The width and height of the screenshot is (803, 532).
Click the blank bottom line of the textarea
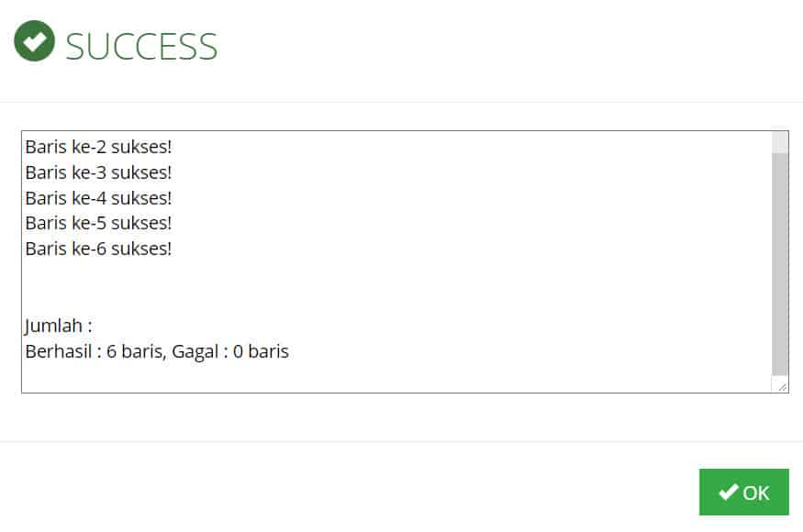coord(396,378)
